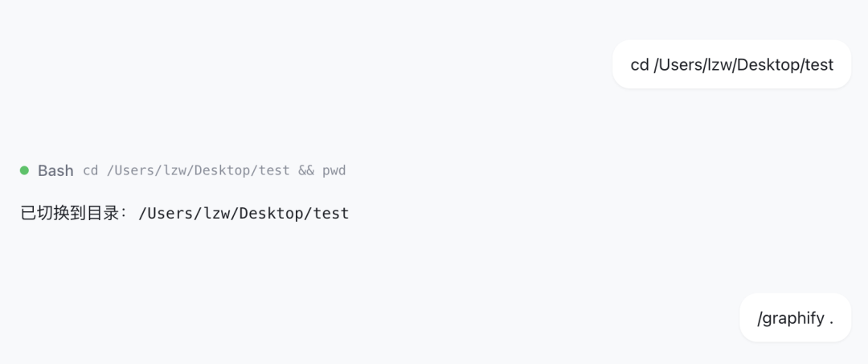This screenshot has width=868, height=364.
Task: Expand the Bash tool call label
Action: [55, 170]
